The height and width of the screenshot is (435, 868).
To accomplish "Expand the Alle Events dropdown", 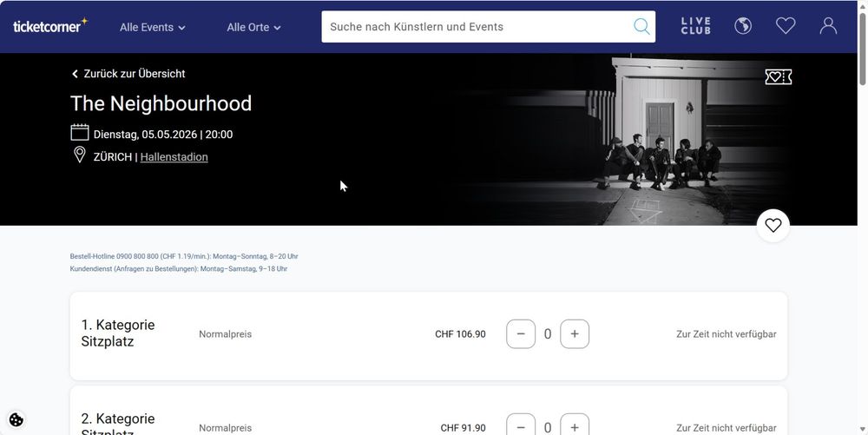I will click(153, 27).
